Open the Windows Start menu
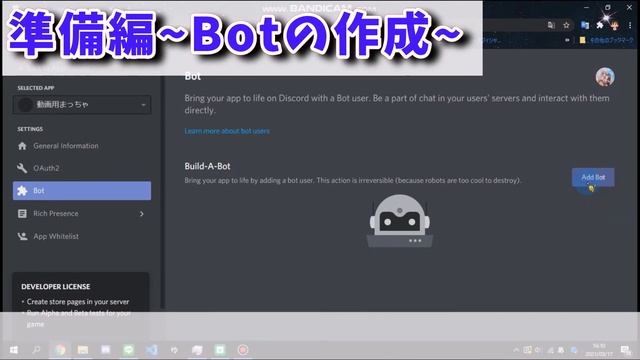 tap(13, 350)
